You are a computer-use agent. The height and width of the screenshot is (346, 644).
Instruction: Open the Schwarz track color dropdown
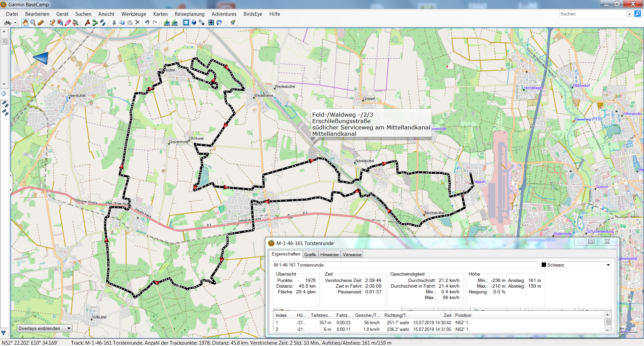[576, 265]
